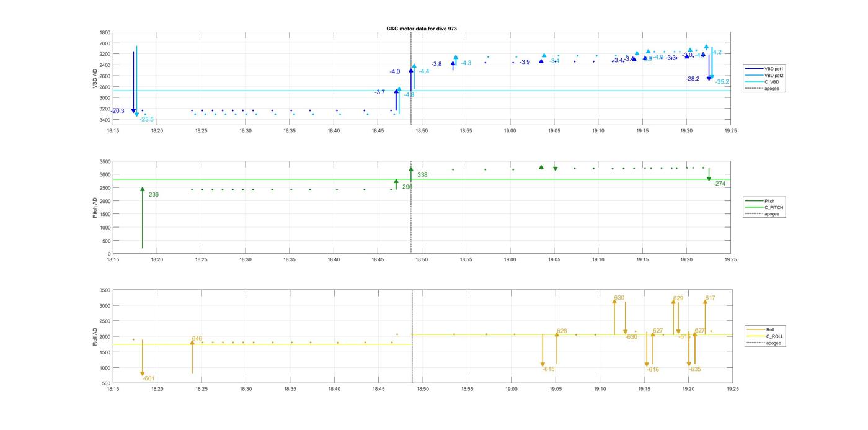Image resolution: width=868 pixels, height=430 pixels.
Task: Click the 'VBD AD' y-axis label
Action: pyautogui.click(x=95, y=79)
